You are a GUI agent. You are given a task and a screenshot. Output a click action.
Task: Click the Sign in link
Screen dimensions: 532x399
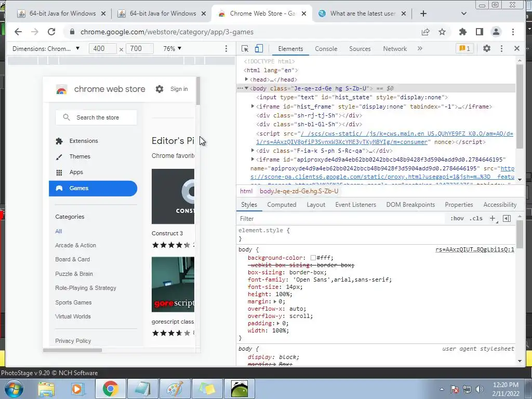[x=179, y=89]
